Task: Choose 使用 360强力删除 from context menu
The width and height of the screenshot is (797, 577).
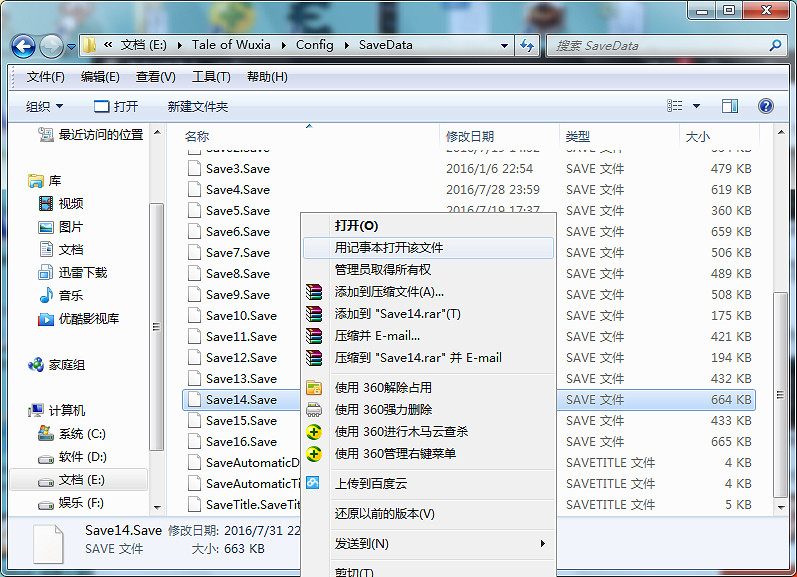Action: pyautogui.click(x=383, y=409)
